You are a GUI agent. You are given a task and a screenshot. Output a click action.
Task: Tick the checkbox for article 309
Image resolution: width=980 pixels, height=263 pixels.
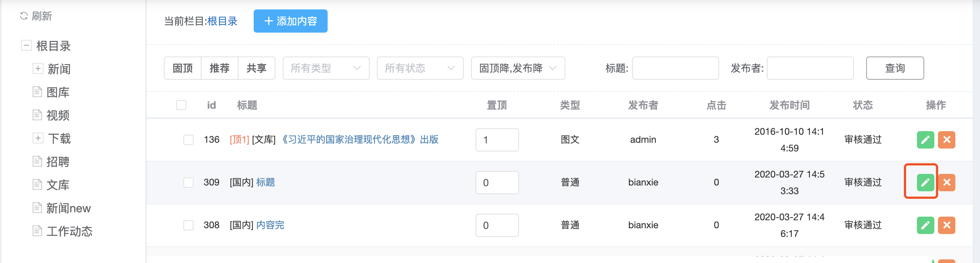click(188, 183)
